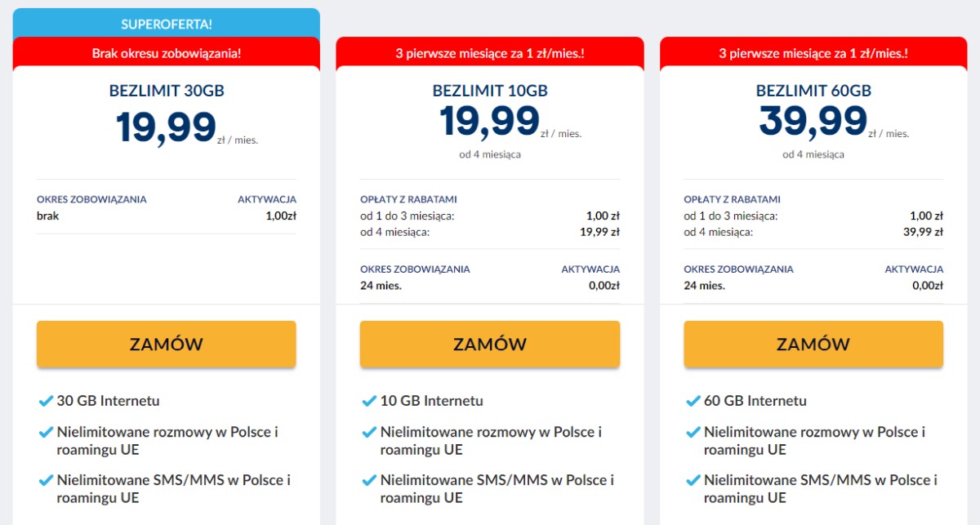Click ZAMÓW on the BEZLIMIT 10GB plan
The image size is (980, 525).
pyautogui.click(x=489, y=344)
